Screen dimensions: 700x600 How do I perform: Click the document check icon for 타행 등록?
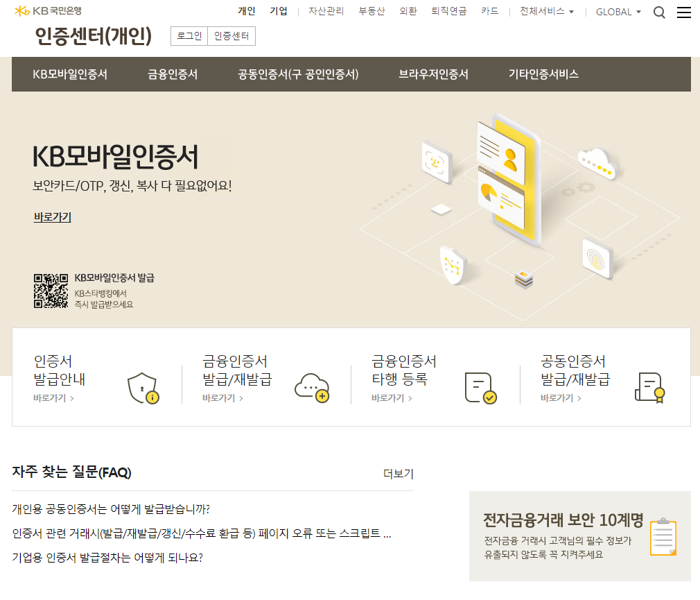click(481, 388)
